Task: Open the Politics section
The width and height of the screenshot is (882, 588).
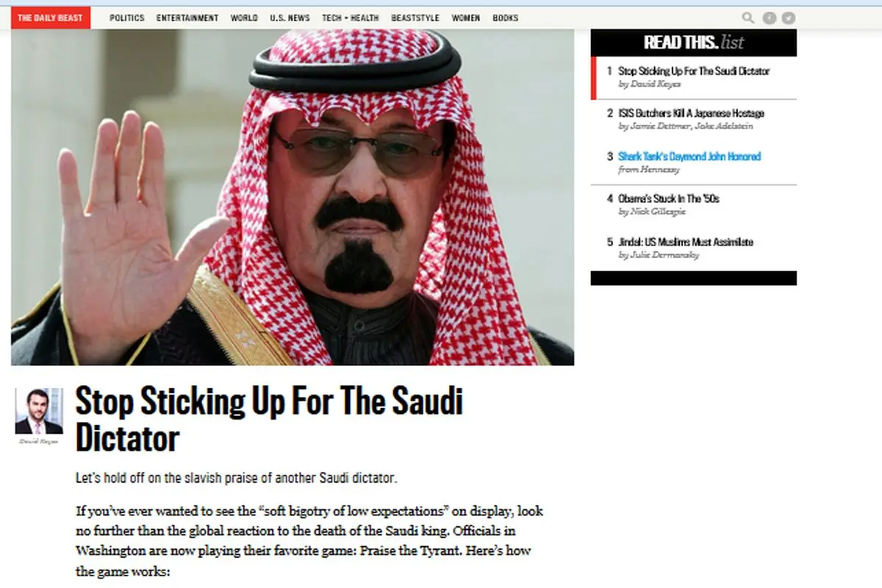Action: click(127, 18)
